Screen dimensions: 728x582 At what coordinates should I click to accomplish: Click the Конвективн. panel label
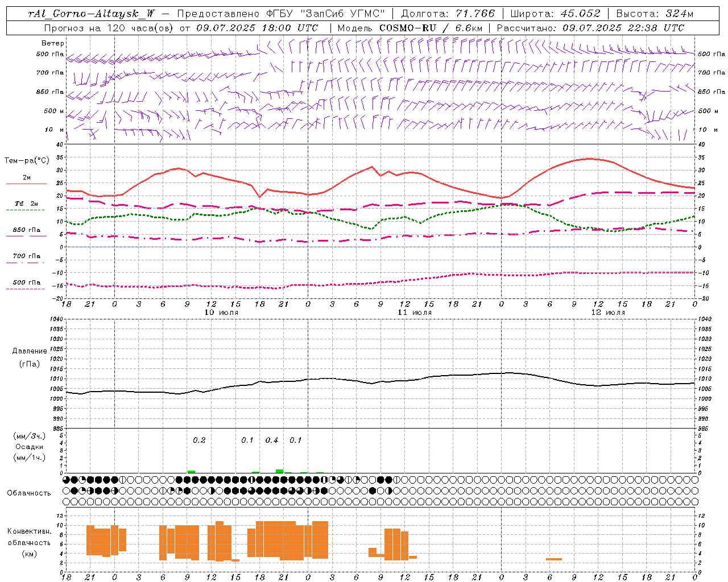pyautogui.click(x=29, y=531)
